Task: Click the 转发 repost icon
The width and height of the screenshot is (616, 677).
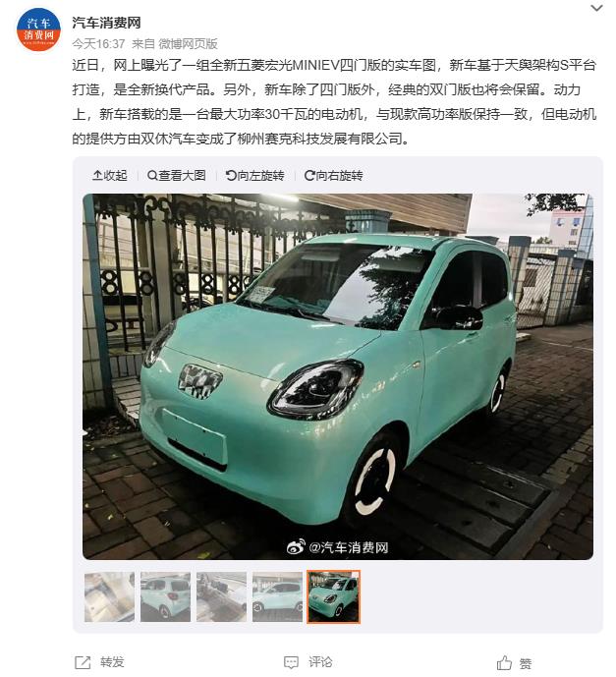Action: click(x=83, y=662)
